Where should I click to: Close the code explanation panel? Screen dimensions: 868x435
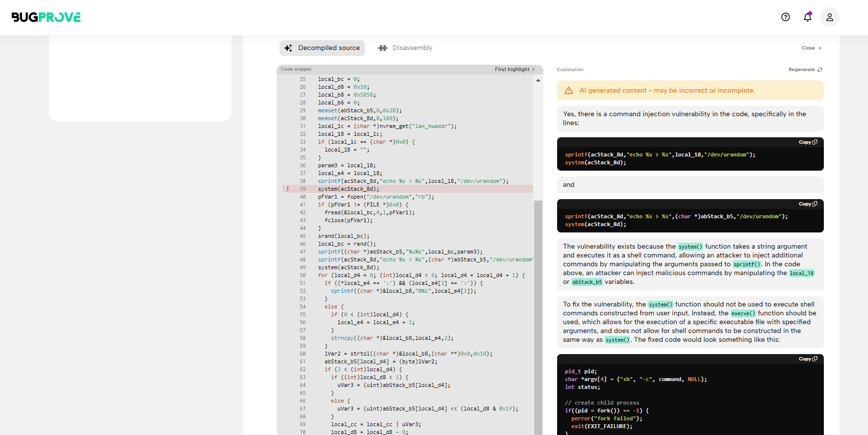pyautogui.click(x=811, y=48)
